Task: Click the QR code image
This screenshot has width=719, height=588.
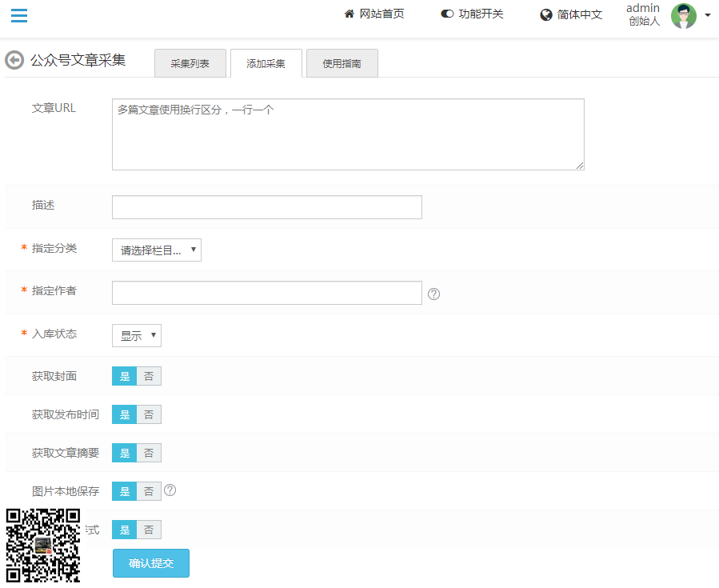Action: coord(42,546)
